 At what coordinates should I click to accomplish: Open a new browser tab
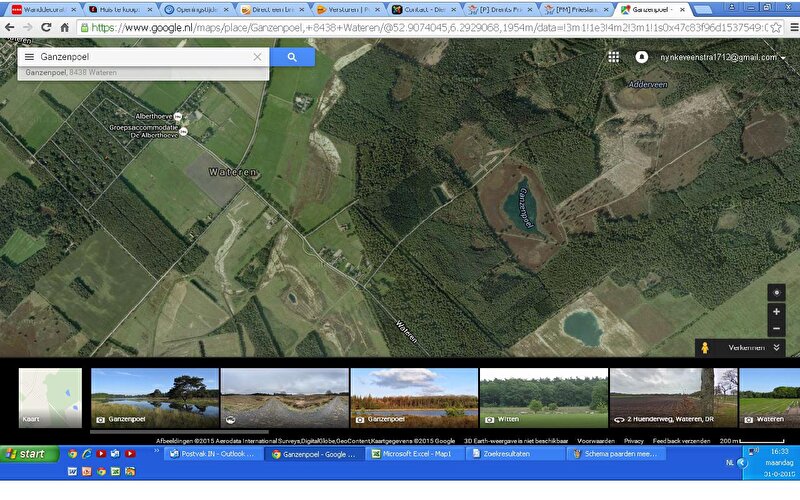click(703, 9)
